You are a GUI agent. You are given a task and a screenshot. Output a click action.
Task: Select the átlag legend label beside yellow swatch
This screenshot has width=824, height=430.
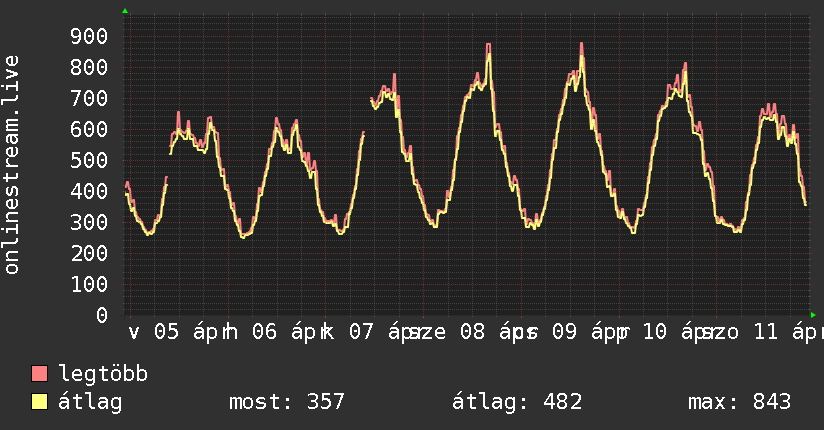[x=90, y=402]
